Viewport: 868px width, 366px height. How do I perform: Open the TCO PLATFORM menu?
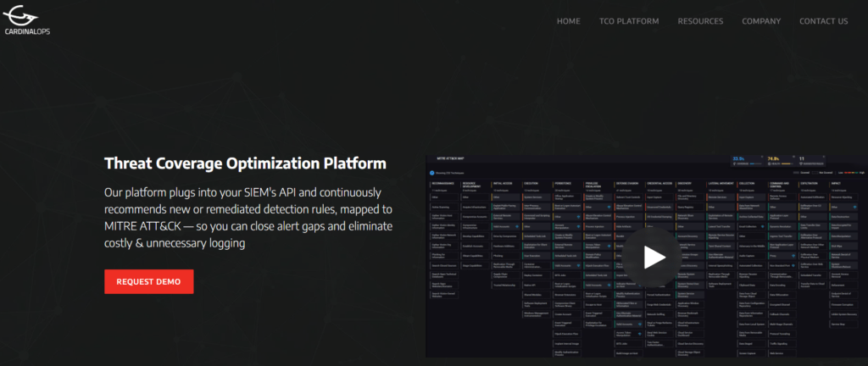point(629,21)
